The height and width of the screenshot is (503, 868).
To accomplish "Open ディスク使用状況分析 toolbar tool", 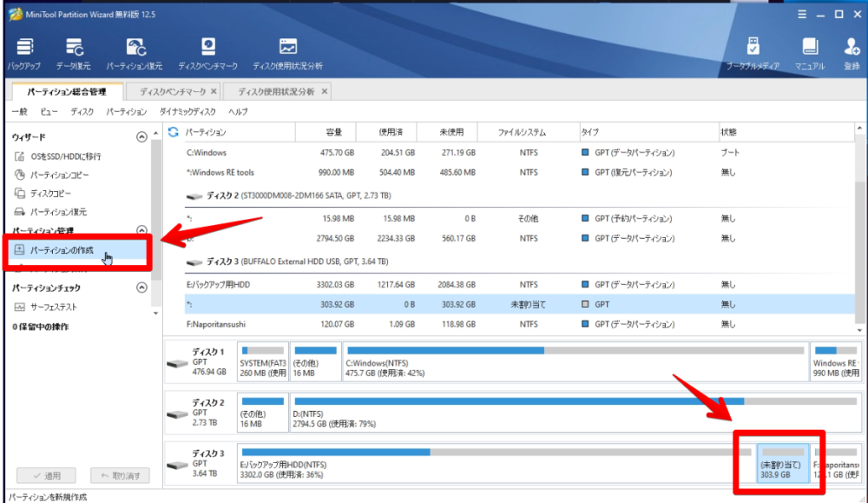I will (x=288, y=54).
